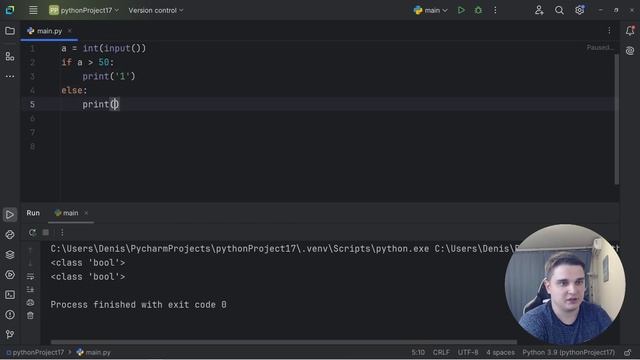The width and height of the screenshot is (640, 360).
Task: Clear console output with trash icon
Action: [30, 316]
